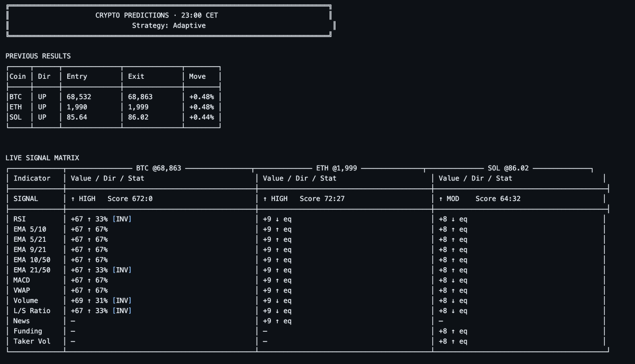
Task: Select SOL exit price 86.02 in results
Action: tap(138, 117)
